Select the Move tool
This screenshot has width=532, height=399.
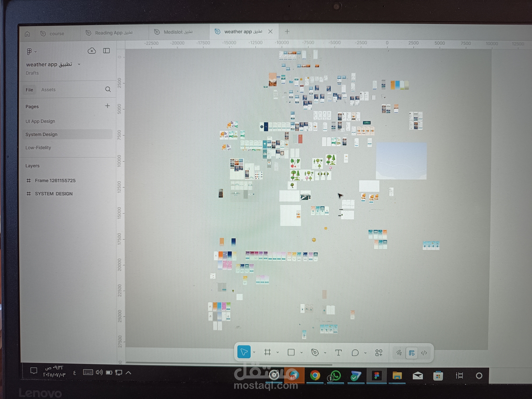(x=244, y=352)
